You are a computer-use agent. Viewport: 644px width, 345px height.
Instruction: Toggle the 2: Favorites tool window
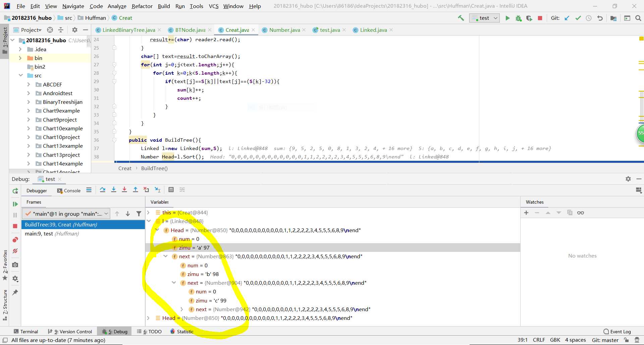(x=5, y=265)
